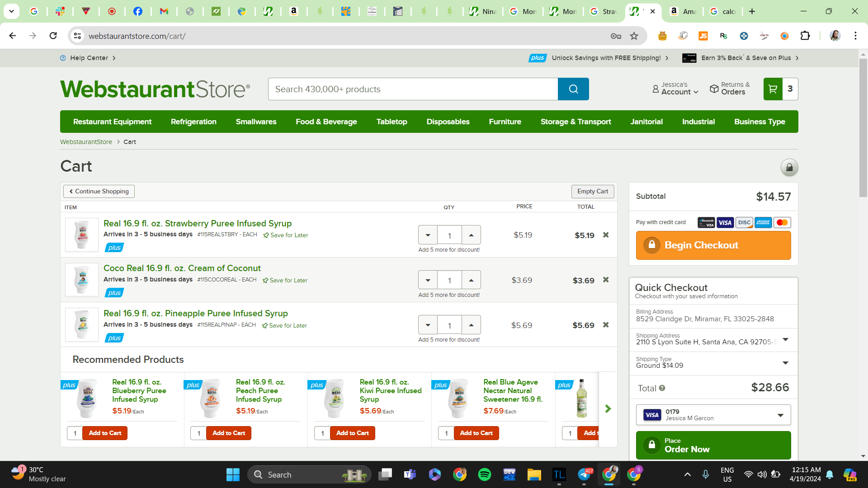Open Chrome menu three dots
The image size is (868, 488).
(x=855, y=36)
